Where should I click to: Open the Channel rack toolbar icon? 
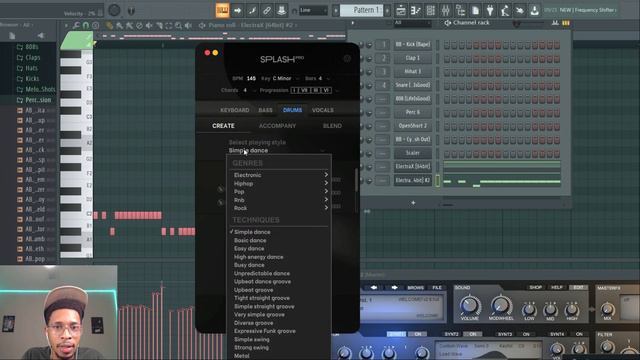click(430, 11)
